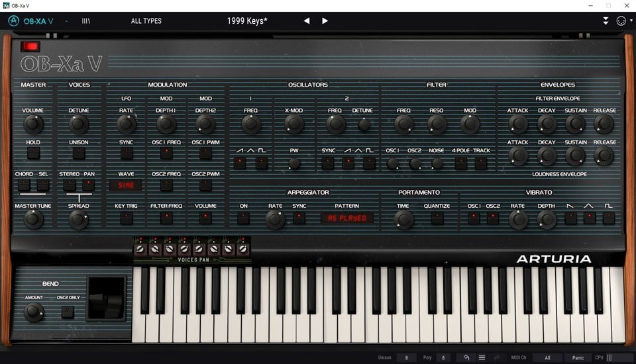
Task: Open the preset library browser icon
Action: coord(86,21)
